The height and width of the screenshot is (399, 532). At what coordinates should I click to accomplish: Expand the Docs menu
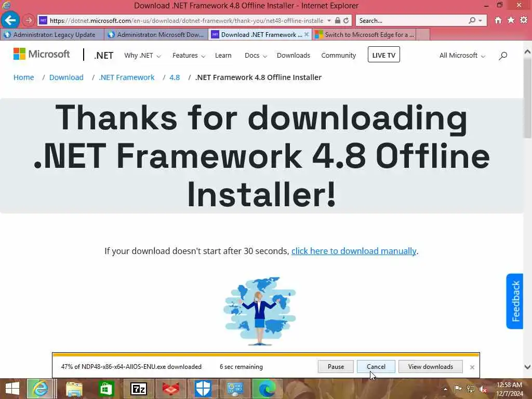(x=256, y=55)
